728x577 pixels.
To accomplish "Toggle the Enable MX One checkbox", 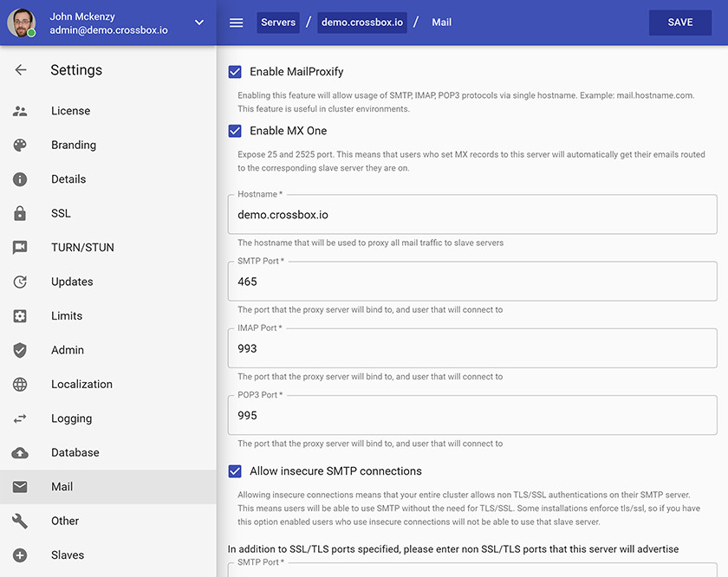I will point(235,131).
